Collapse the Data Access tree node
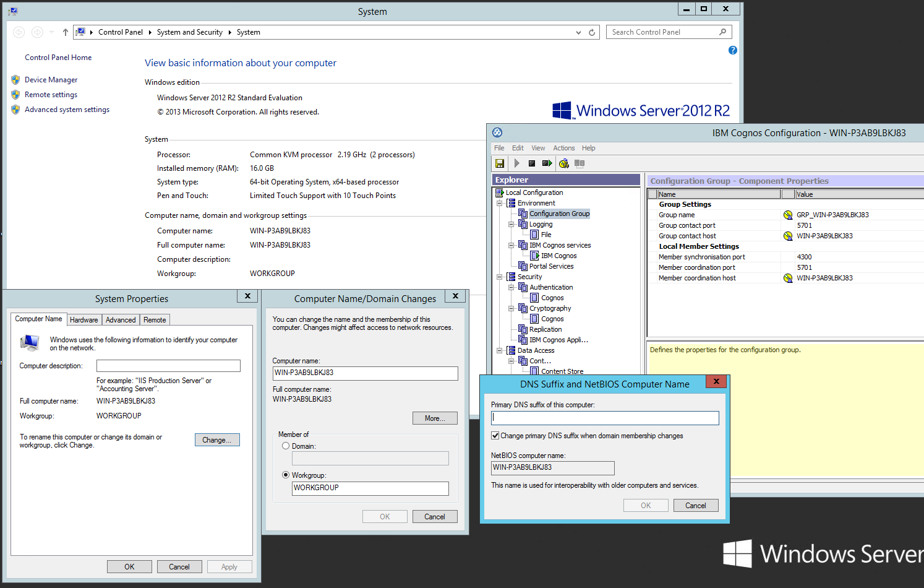924x588 pixels. (x=500, y=350)
